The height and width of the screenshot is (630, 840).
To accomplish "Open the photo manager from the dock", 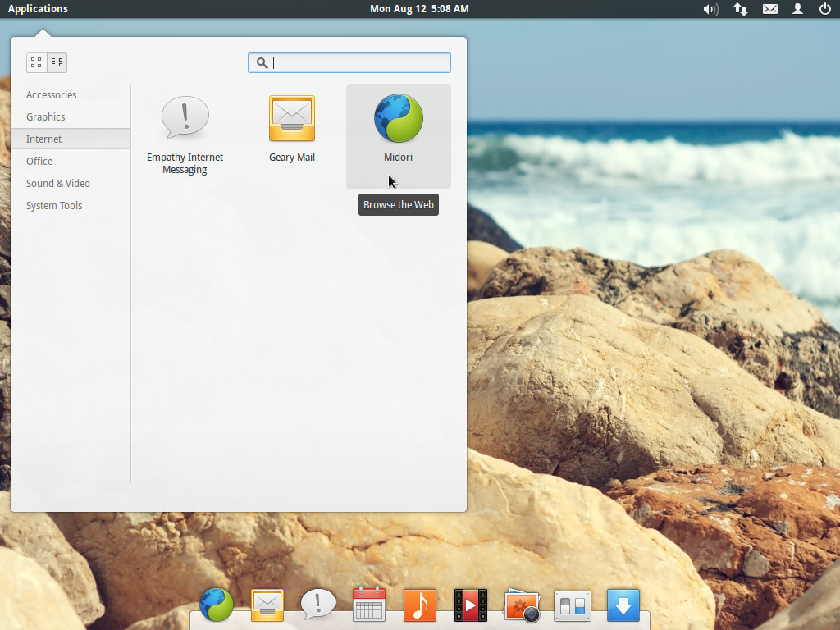I will click(x=522, y=605).
